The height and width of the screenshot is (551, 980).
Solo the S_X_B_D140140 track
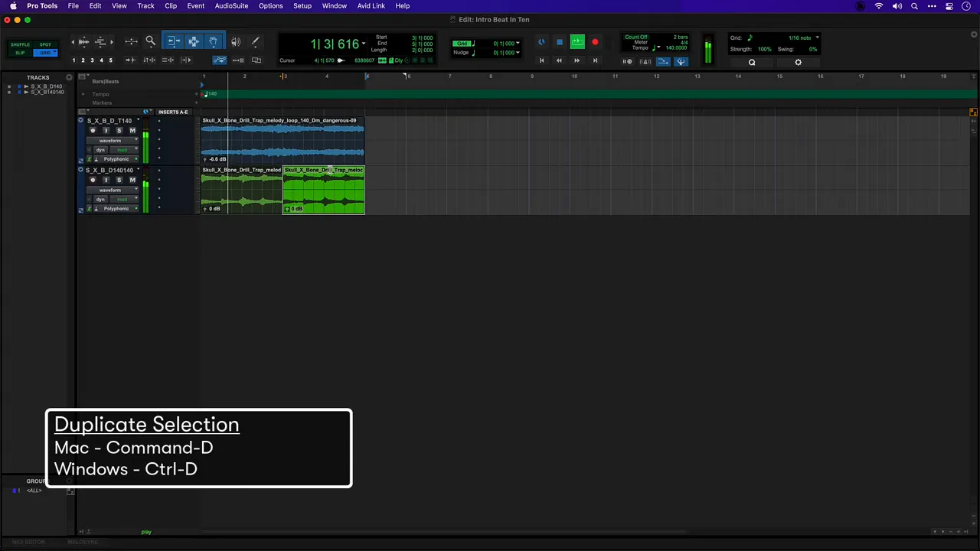119,181
